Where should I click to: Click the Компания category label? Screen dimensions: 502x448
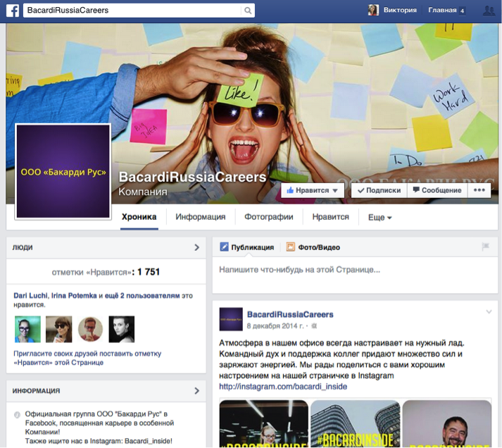(x=143, y=192)
